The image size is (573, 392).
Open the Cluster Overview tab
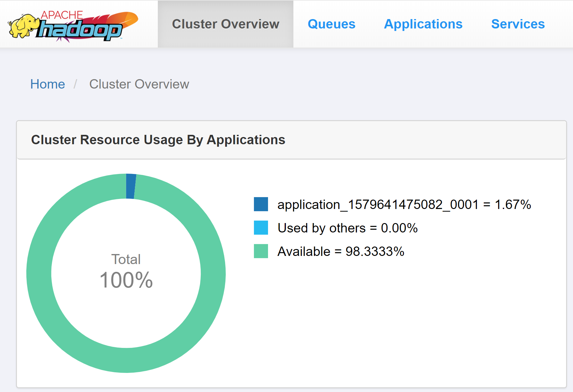225,24
